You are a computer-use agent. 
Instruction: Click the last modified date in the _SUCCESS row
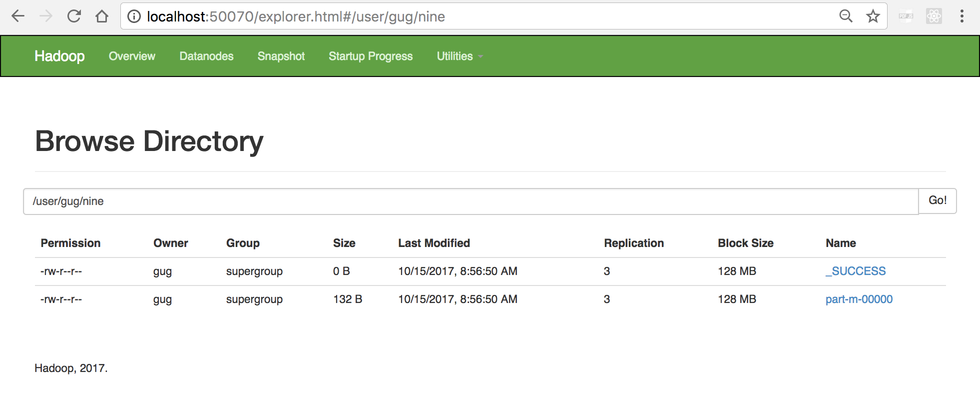[458, 271]
